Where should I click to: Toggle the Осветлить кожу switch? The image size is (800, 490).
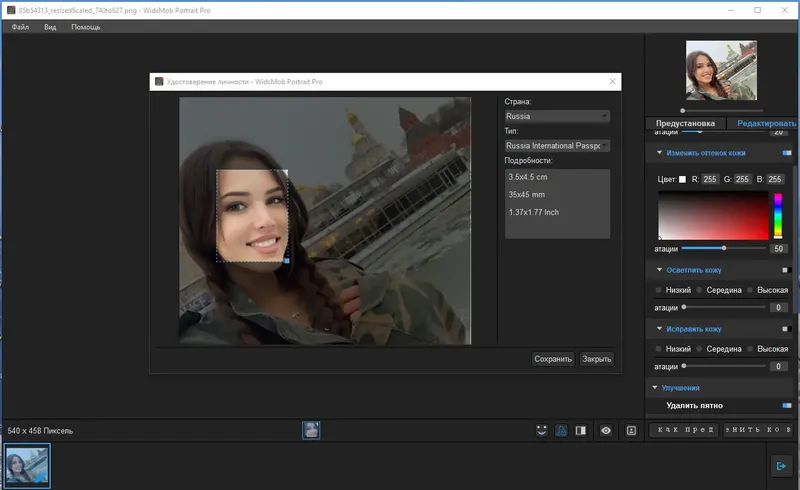point(787,270)
